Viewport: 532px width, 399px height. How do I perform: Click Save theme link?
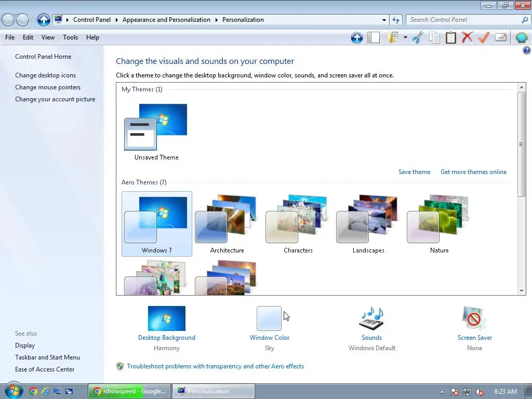pos(414,172)
